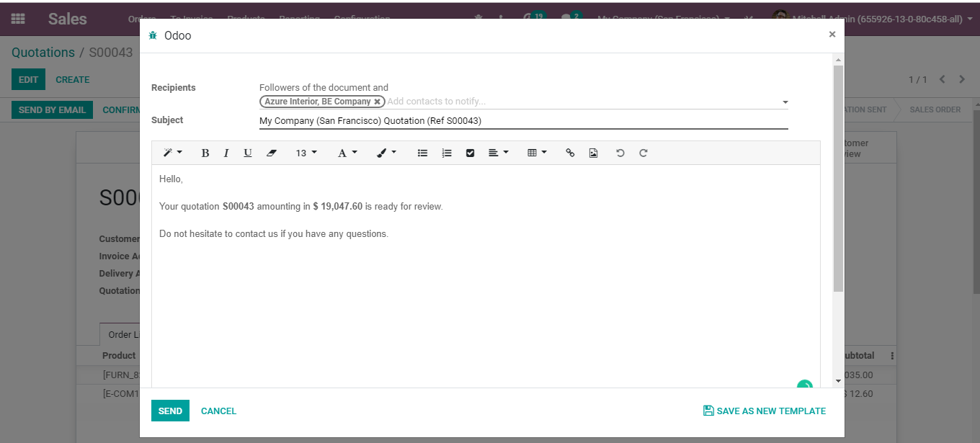Open the Sales app title menu
The width and height of the screenshot is (980, 443).
[68, 19]
